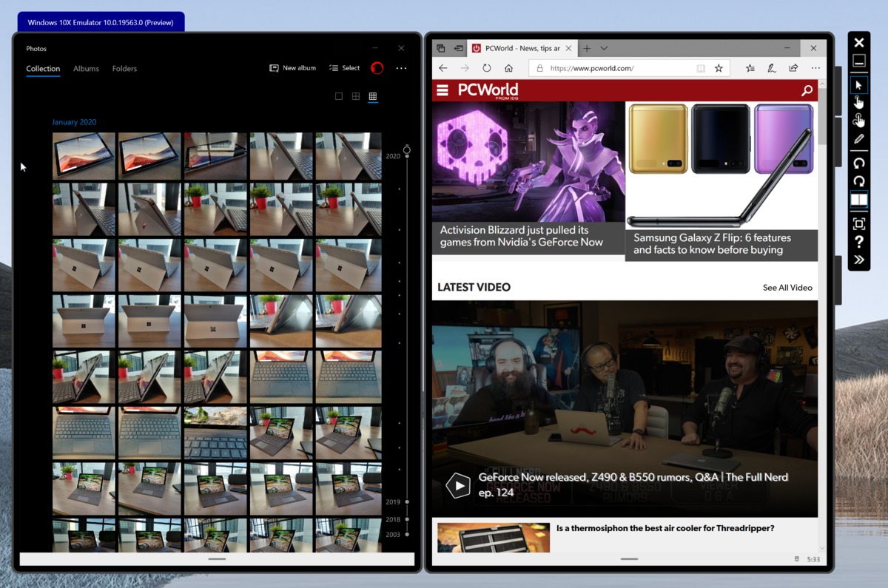Select the multi-touch mode in emulator toolbar

point(858,120)
